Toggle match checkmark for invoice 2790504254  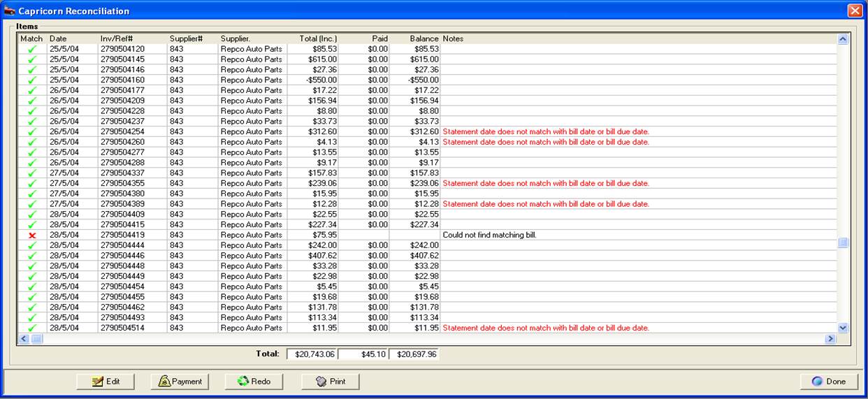tap(31, 132)
